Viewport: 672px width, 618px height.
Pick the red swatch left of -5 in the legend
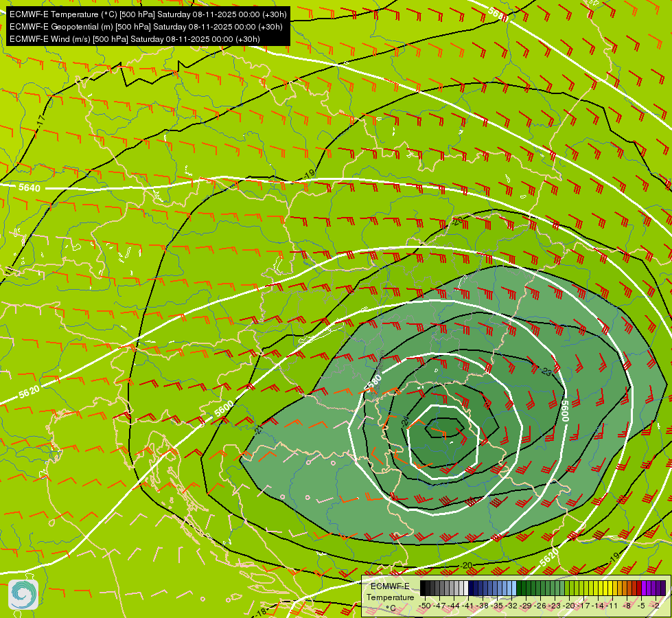(x=639, y=588)
